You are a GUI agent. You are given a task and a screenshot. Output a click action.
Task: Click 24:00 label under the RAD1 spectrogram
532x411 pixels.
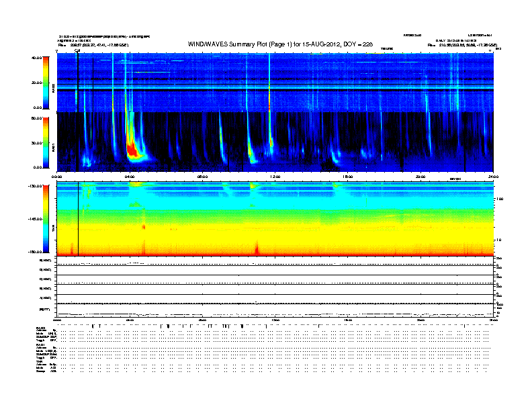click(493, 177)
